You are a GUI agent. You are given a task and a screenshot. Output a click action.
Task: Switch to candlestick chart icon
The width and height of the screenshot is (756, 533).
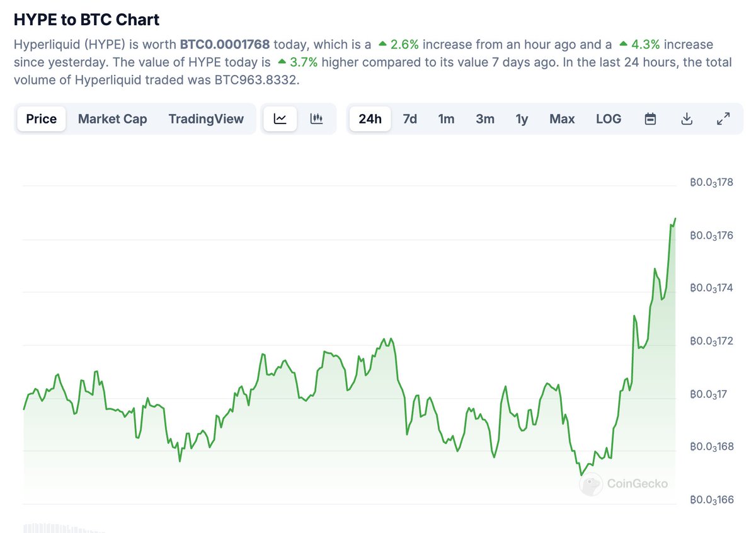[x=316, y=118]
